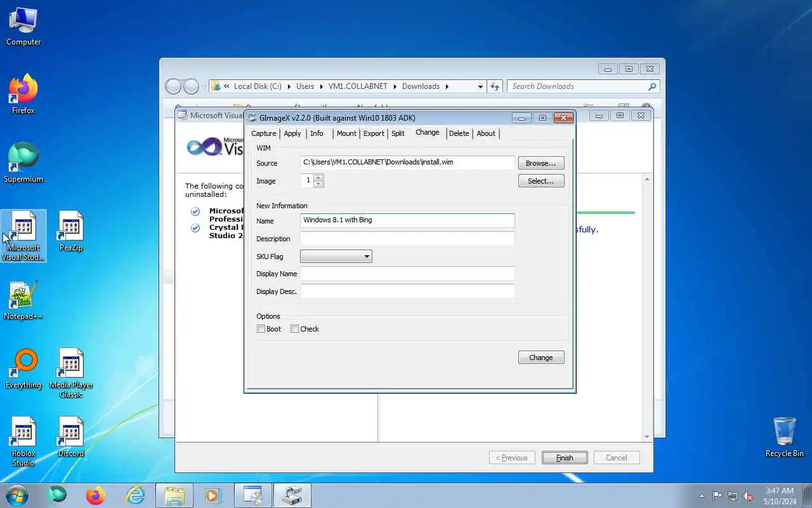Viewport: 812px width, 508px height.
Task: Open Action Center flag tray icon
Action: tap(717, 496)
